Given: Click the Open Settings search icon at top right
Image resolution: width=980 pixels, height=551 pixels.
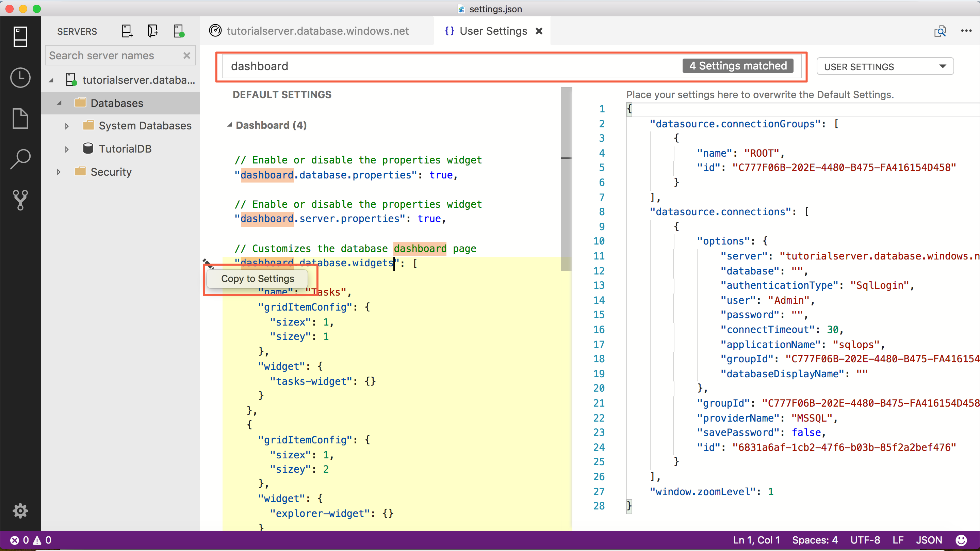Looking at the screenshot, I should 940,31.
